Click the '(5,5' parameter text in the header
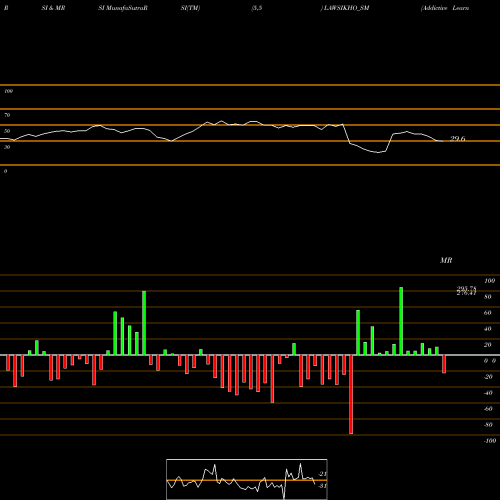Screen dimensions: 500x500 tap(257, 8)
